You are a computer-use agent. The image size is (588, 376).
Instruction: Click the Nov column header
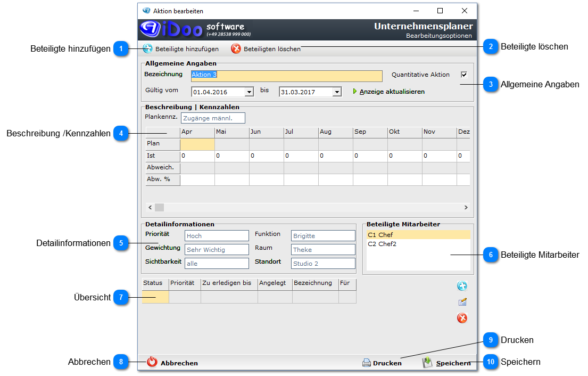click(439, 132)
